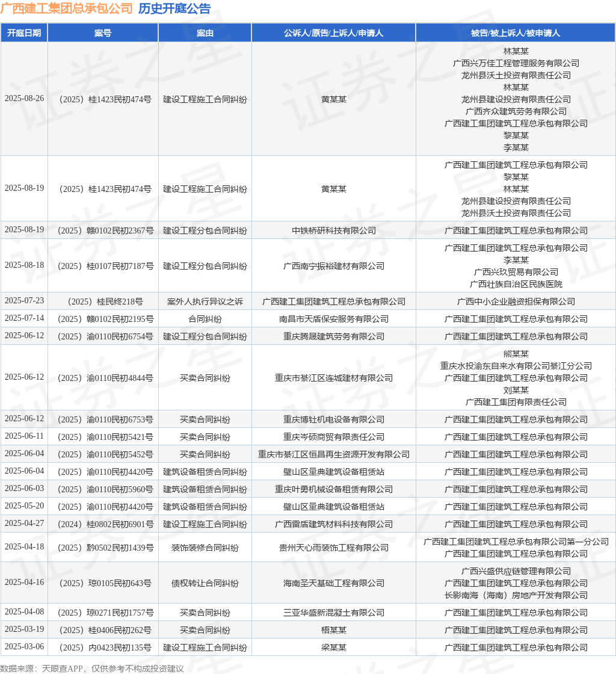Click the cause 装饰装修合同纠纷
This screenshot has height=674, width=616.
tap(205, 548)
